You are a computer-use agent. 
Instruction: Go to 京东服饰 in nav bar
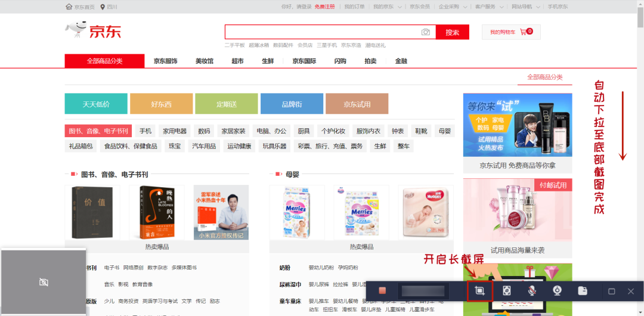pos(166,61)
